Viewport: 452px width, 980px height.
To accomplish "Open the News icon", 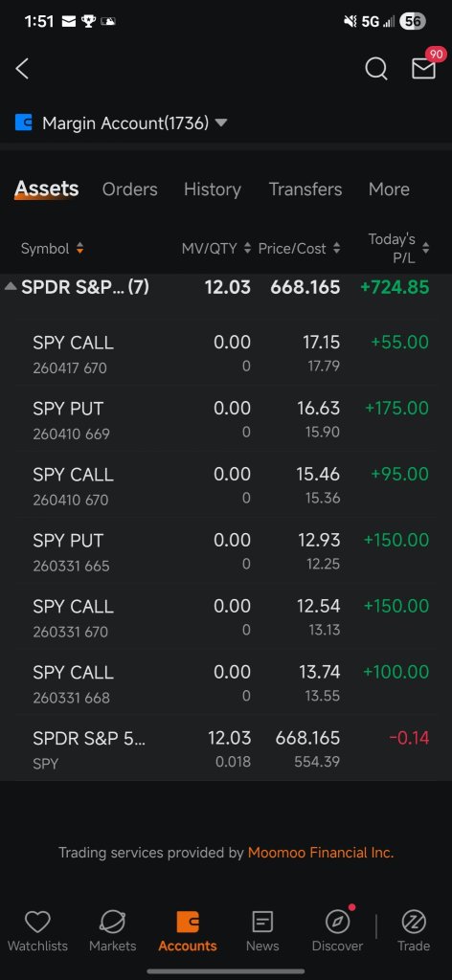I will pos(262,922).
